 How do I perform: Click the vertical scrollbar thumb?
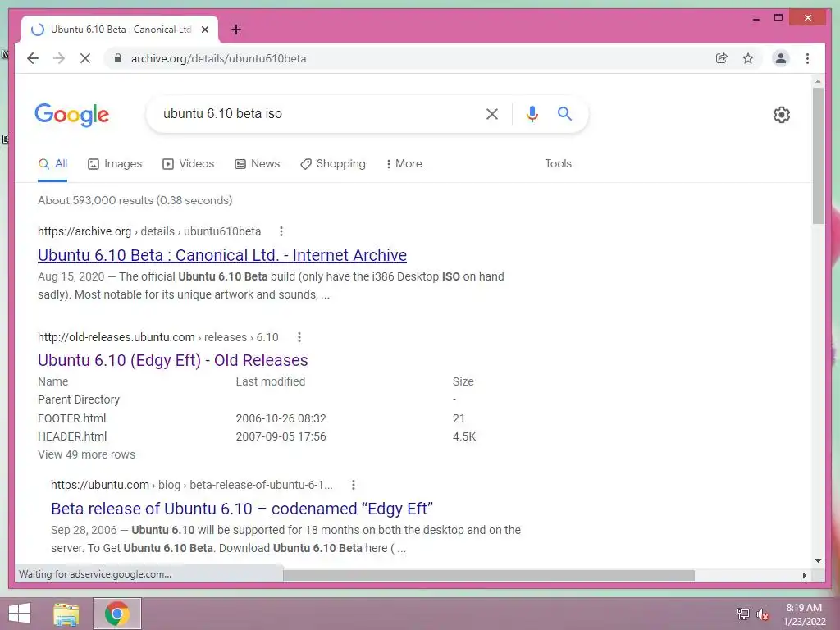(x=818, y=156)
